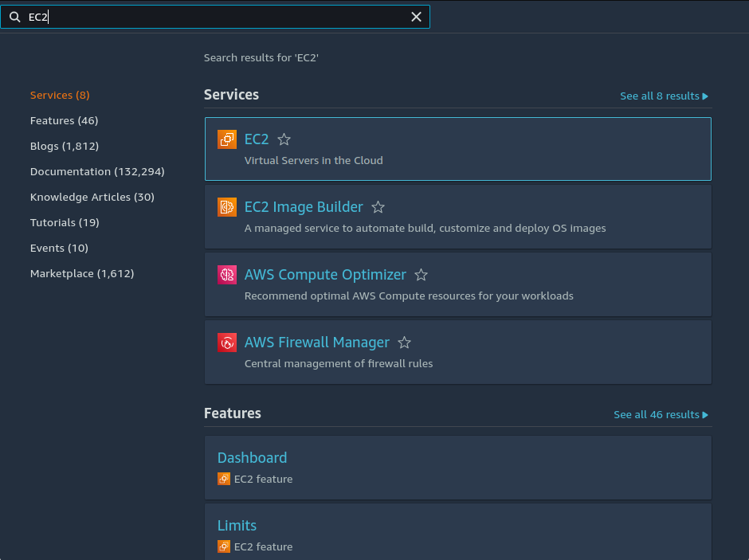This screenshot has width=749, height=560.
Task: Star the EC2 Image Builder service
Action: point(378,206)
